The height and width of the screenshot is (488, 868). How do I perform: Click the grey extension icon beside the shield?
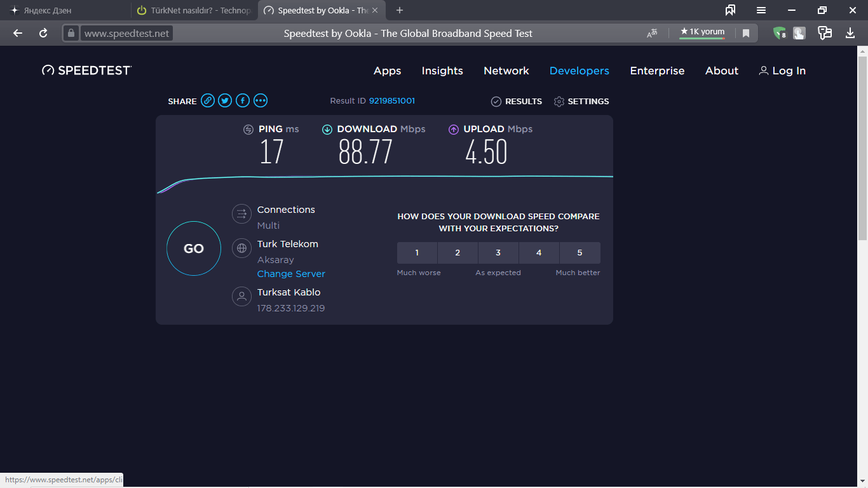(x=799, y=33)
